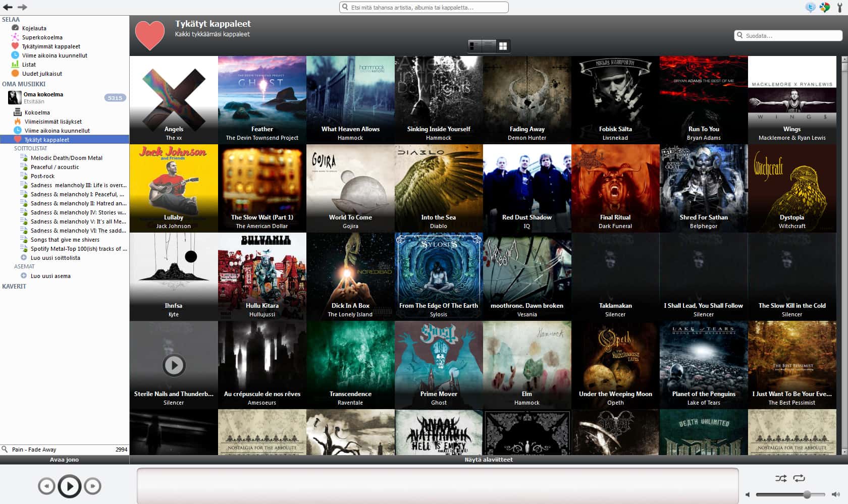Open Angels by The xx tile
848x504 pixels.
pos(174,100)
